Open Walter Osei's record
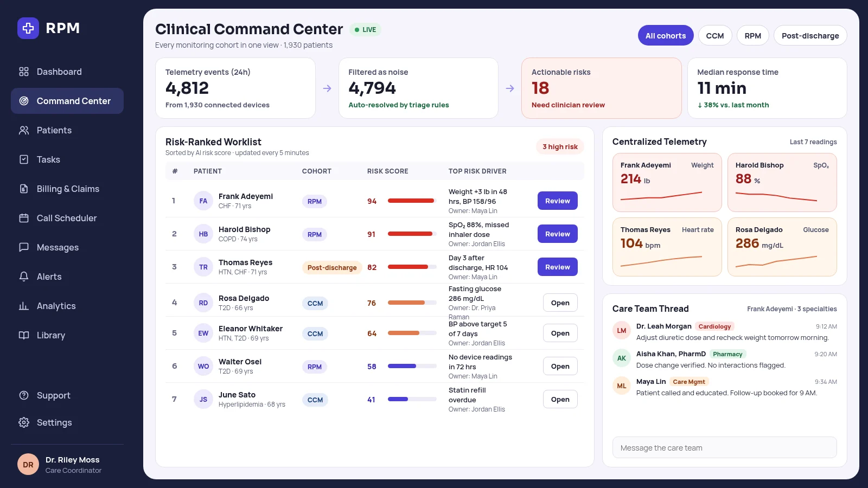This screenshot has width=868, height=488. (560, 366)
